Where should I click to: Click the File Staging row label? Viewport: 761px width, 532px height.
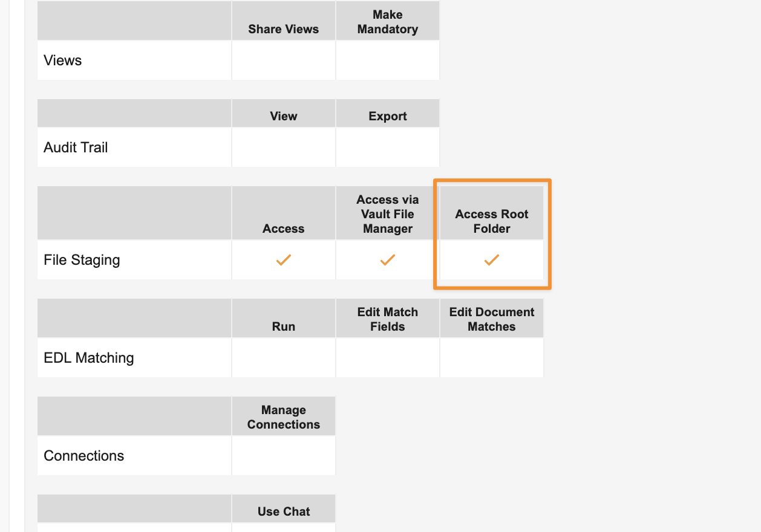(82, 260)
